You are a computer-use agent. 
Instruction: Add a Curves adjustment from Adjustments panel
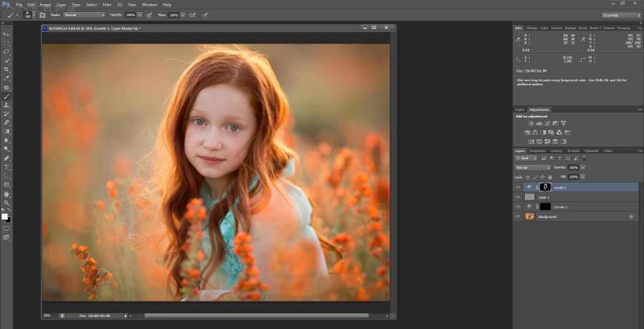(547, 124)
